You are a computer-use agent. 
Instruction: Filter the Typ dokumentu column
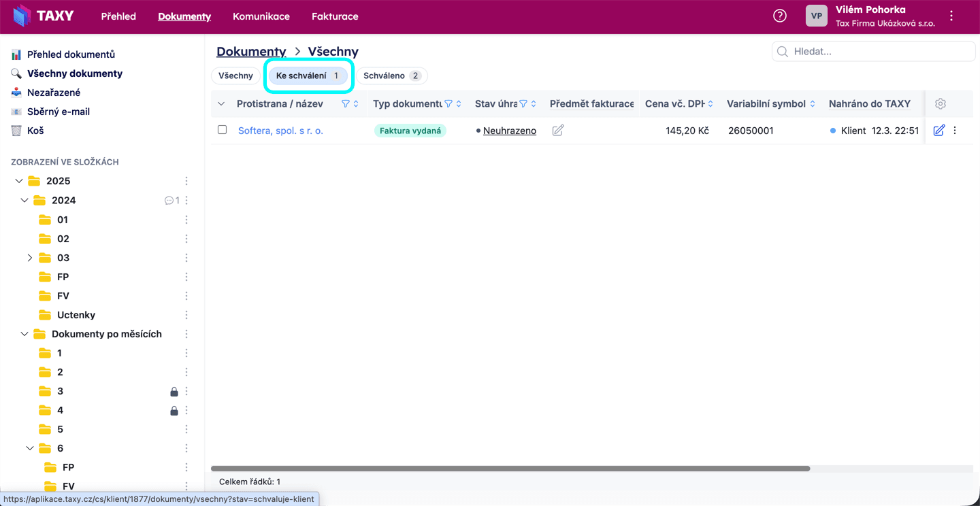448,104
